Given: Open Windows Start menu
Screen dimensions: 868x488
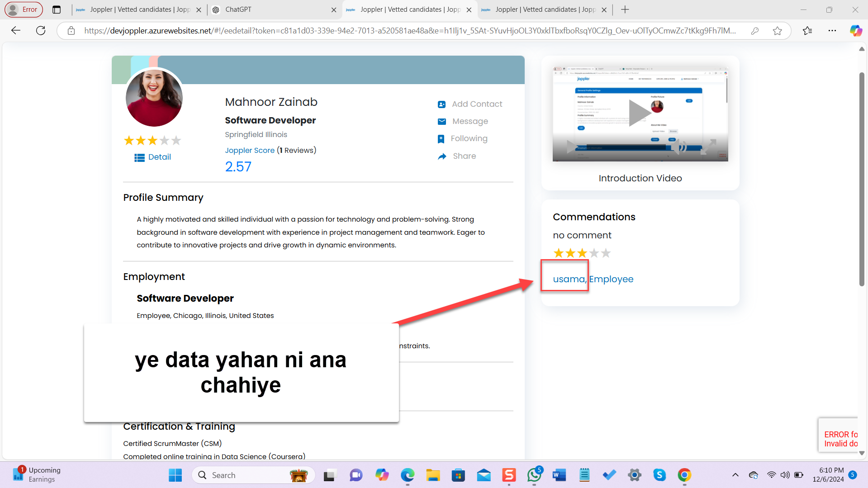Looking at the screenshot, I should coord(175,475).
